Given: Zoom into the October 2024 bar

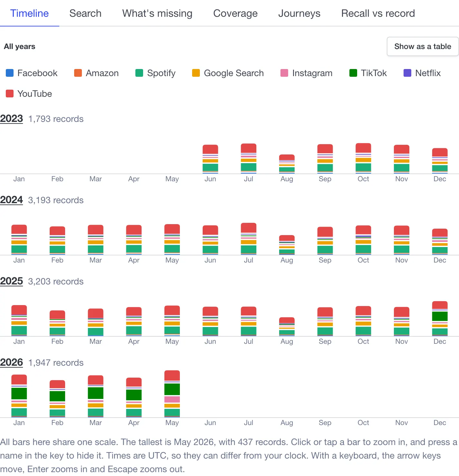Looking at the screenshot, I should (x=363, y=240).
